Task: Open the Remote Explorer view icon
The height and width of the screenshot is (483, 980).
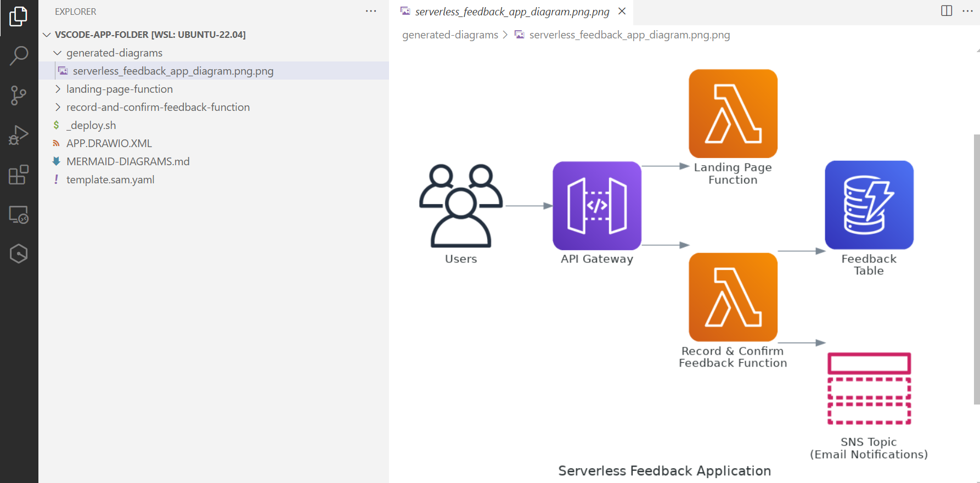Action: point(19,215)
